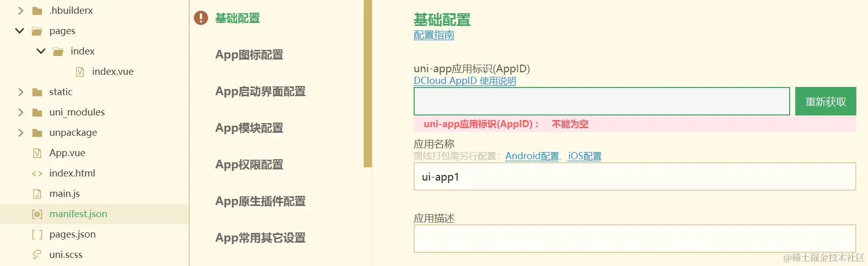Click the uni.scss file icon
Viewport: 868px width, 266px height.
pos(37,255)
